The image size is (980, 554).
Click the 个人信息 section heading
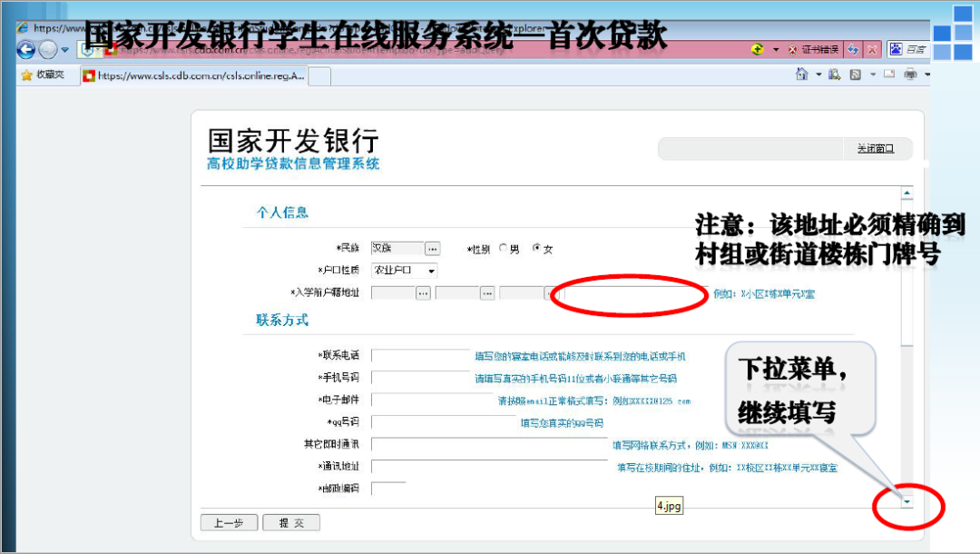click(282, 213)
